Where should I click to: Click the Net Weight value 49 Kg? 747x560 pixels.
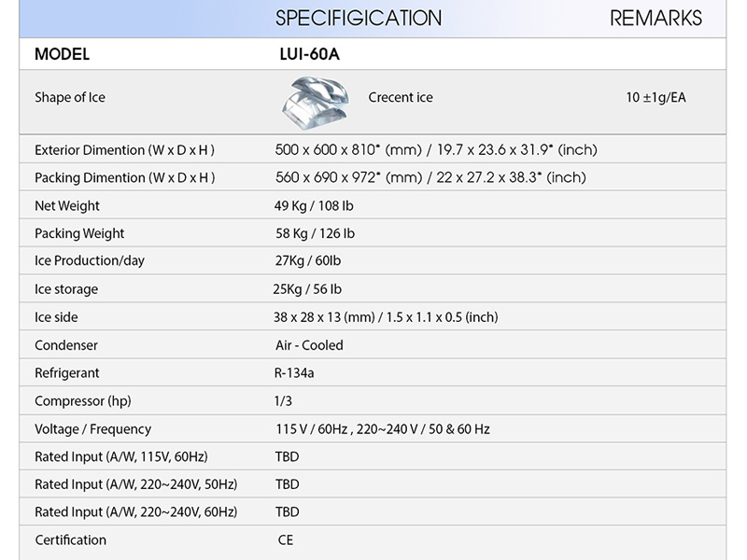(314, 205)
